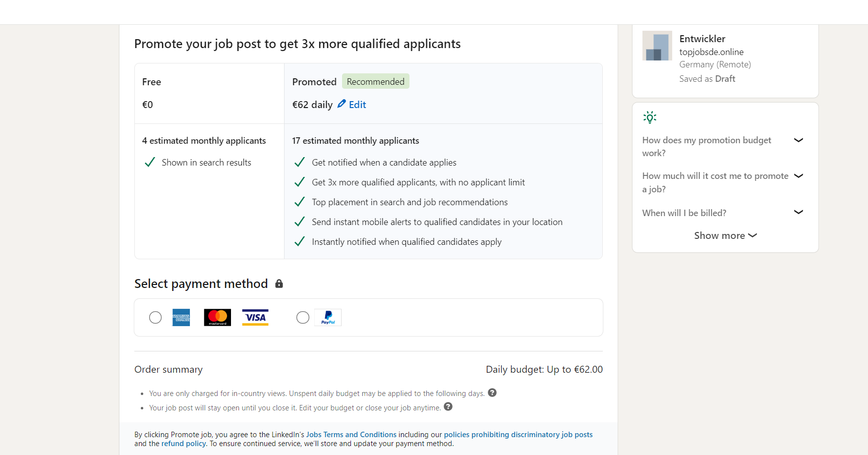Select the credit card payment radio button

(x=156, y=317)
